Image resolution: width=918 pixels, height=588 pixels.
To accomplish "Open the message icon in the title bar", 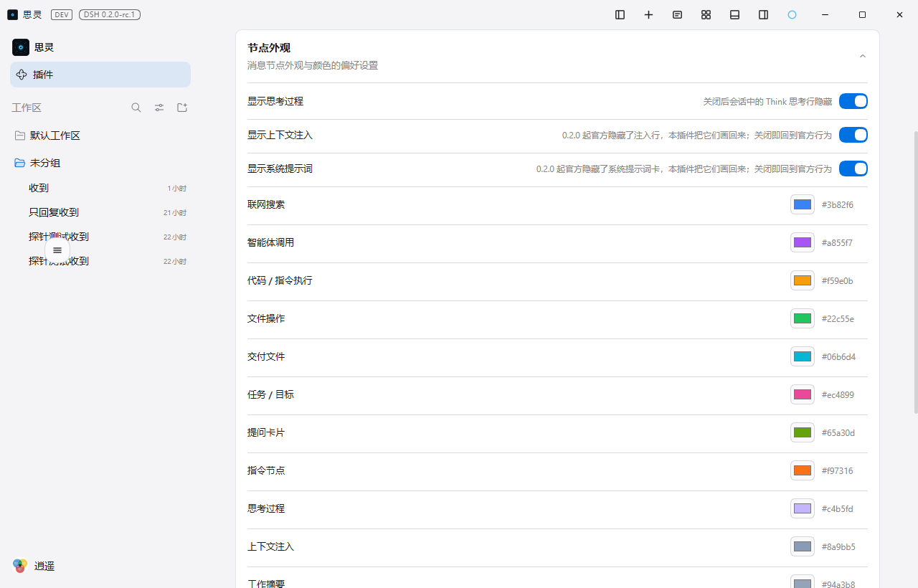I will click(678, 14).
